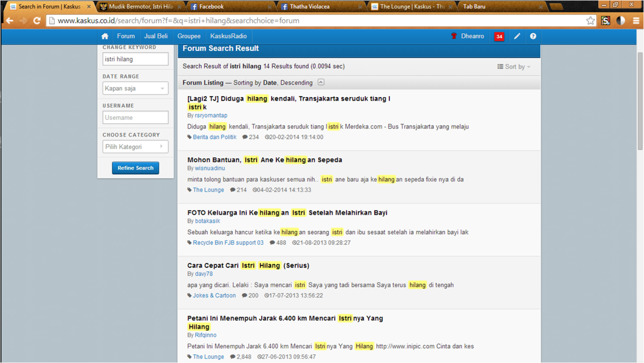644x363 pixels.
Task: Expand the Pilih Kategori category selector
Action: [x=135, y=147]
